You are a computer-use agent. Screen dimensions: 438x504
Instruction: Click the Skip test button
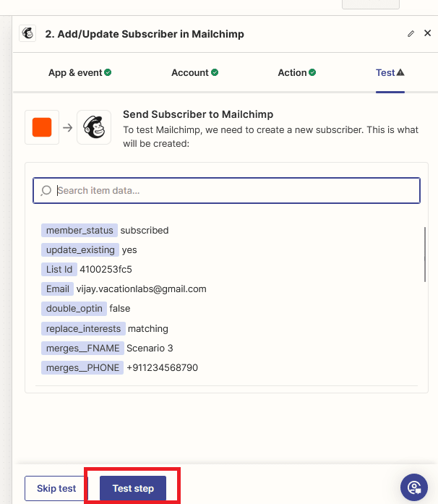56,488
